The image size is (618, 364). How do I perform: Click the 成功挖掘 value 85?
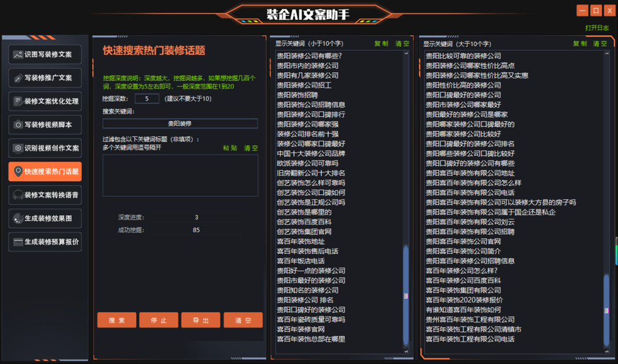[196, 230]
